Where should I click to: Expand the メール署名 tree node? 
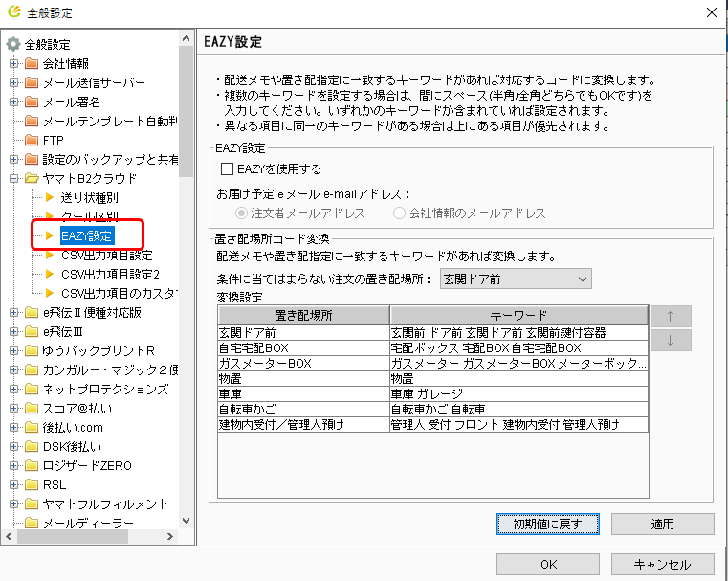pos(14,101)
